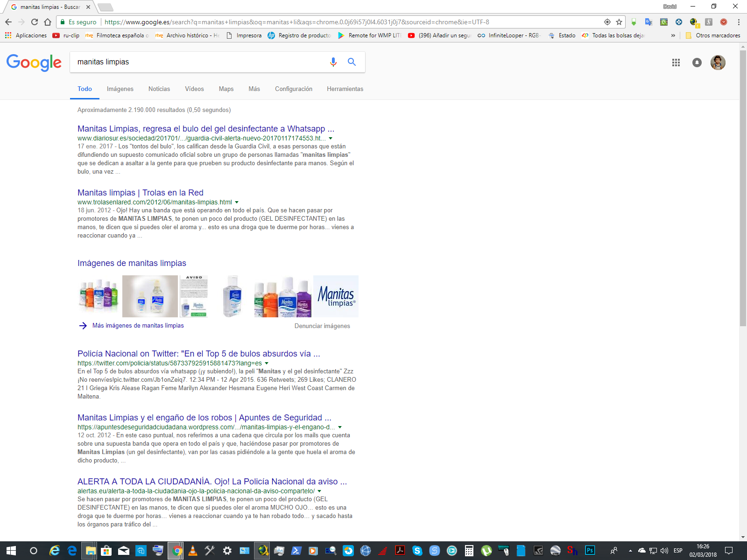Open the Herramientas search tools
This screenshot has height=560, width=747.
345,89
